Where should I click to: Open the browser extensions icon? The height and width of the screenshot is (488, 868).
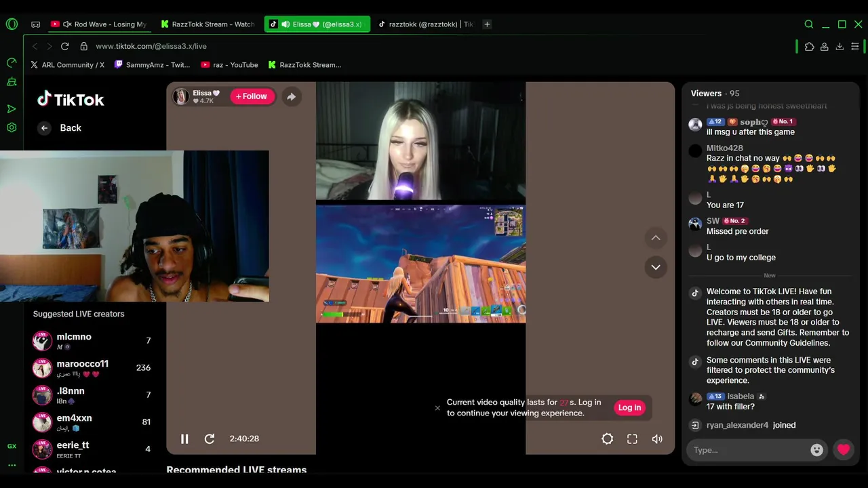[809, 46]
